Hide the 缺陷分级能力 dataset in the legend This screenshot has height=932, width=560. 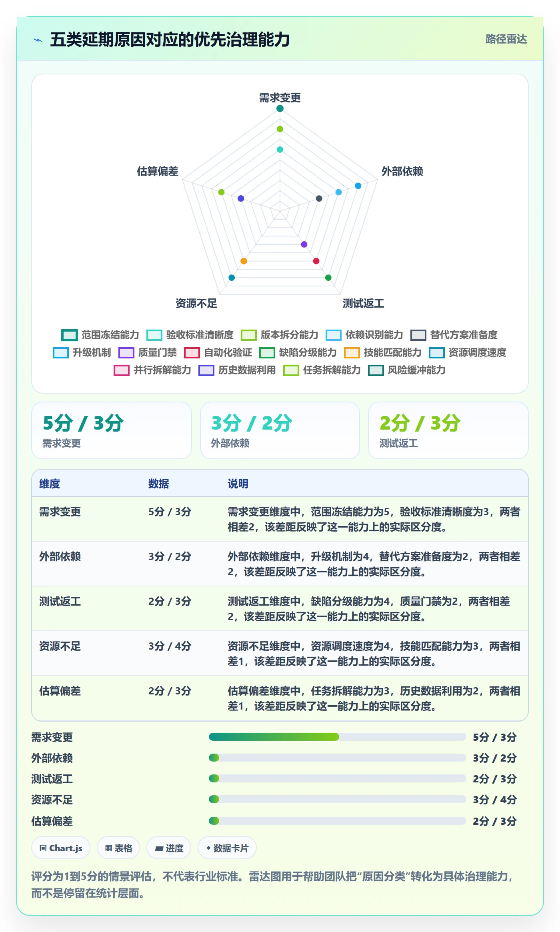click(x=298, y=352)
